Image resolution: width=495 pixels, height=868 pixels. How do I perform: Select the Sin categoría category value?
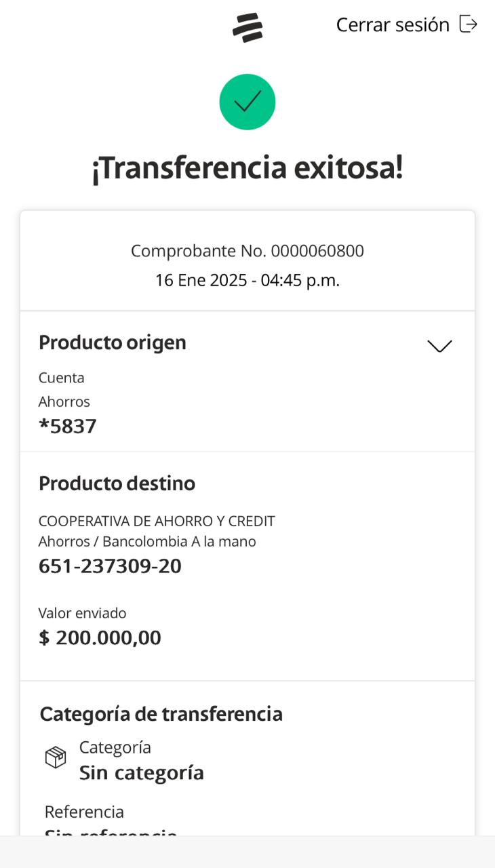[141, 772]
